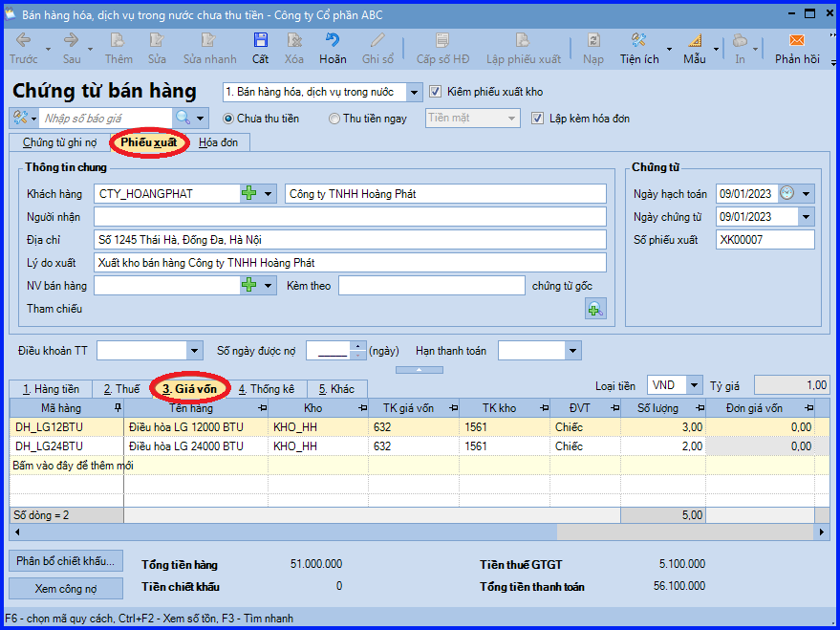Expand the NV bán hàng dropdown

(268, 285)
